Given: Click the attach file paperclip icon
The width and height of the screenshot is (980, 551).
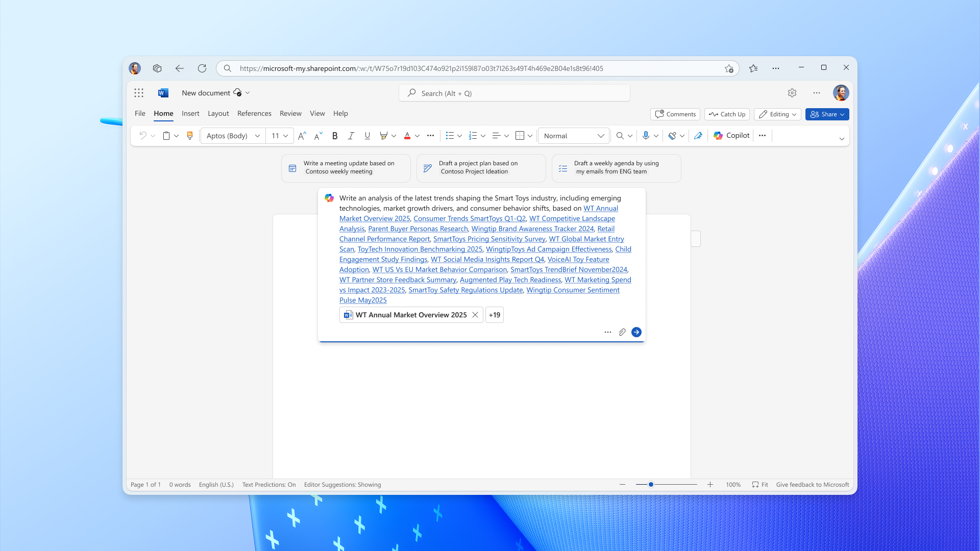Looking at the screenshot, I should pos(622,332).
